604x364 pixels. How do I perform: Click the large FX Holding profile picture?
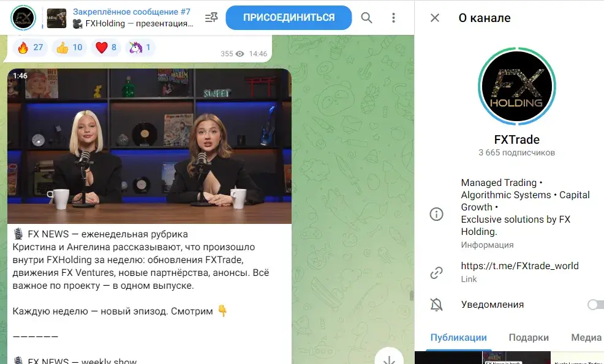[516, 86]
